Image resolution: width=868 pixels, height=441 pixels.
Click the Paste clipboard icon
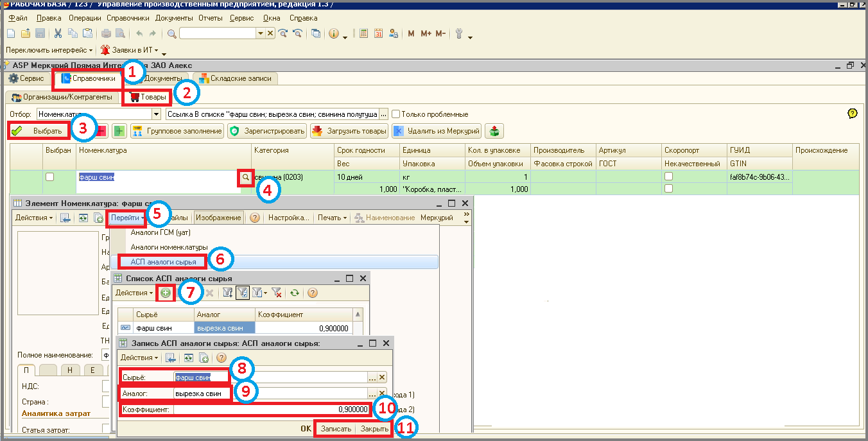[87, 33]
